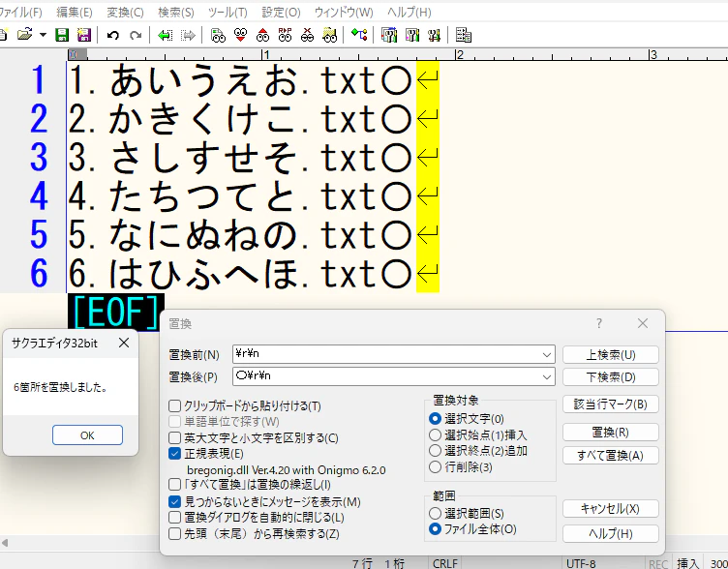
Task: Close the サクラエディタ32bit message box
Action: tap(124, 343)
